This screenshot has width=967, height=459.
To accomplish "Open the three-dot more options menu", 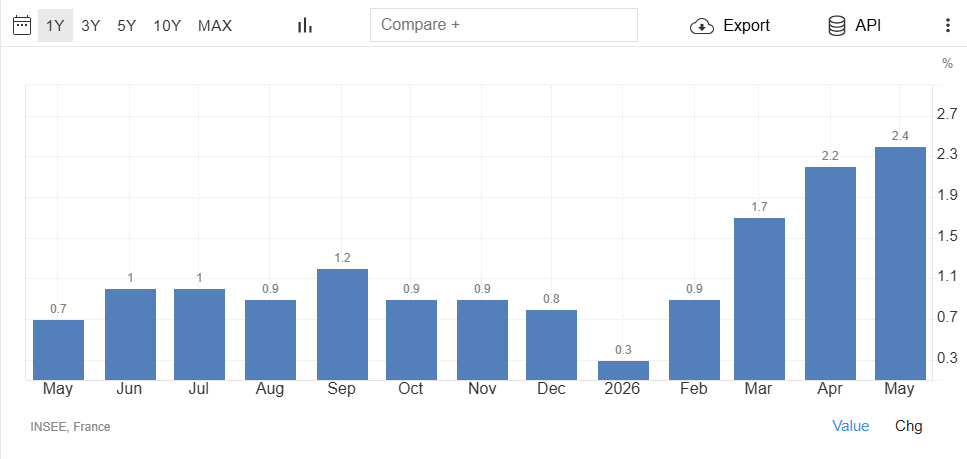I will pos(947,25).
